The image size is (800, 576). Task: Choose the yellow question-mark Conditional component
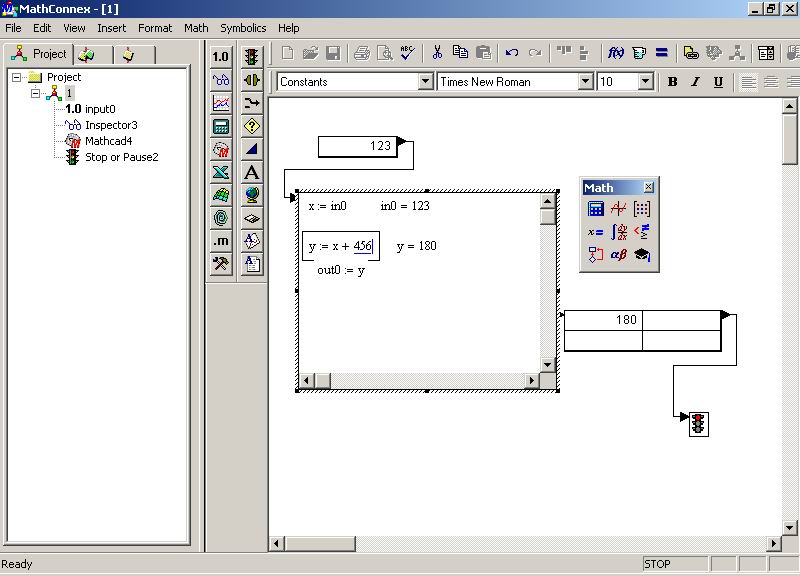click(x=252, y=126)
